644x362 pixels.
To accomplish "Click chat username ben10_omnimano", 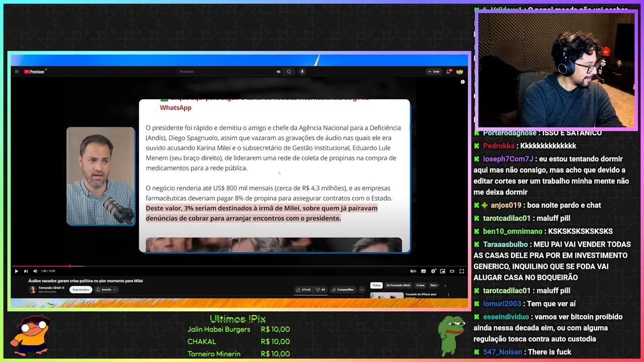I will [x=513, y=231].
